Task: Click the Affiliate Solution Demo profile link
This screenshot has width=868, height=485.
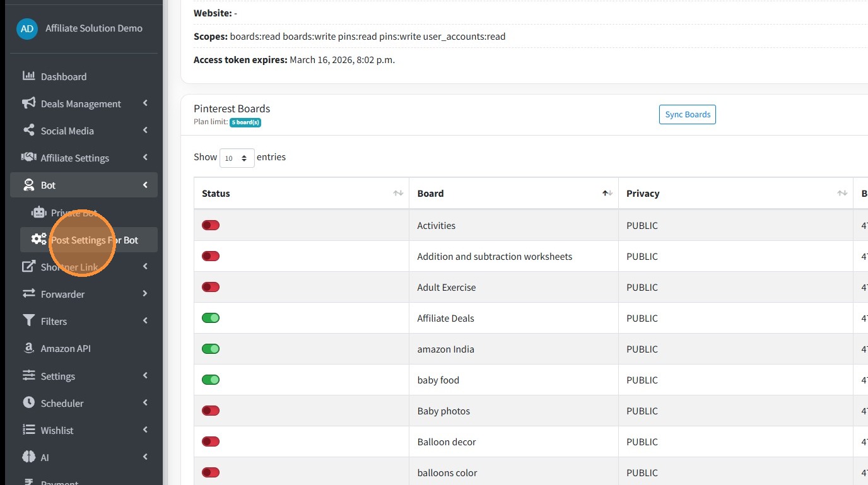Action: click(93, 28)
